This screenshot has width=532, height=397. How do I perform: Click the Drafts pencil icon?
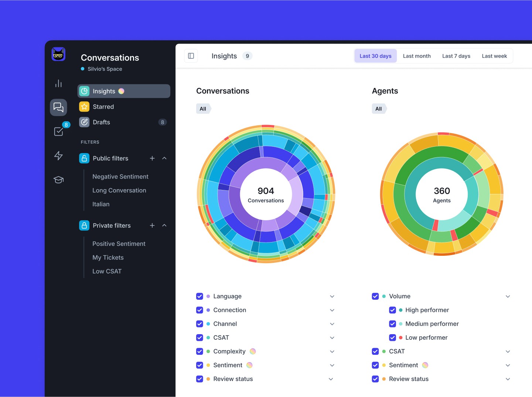tap(84, 122)
